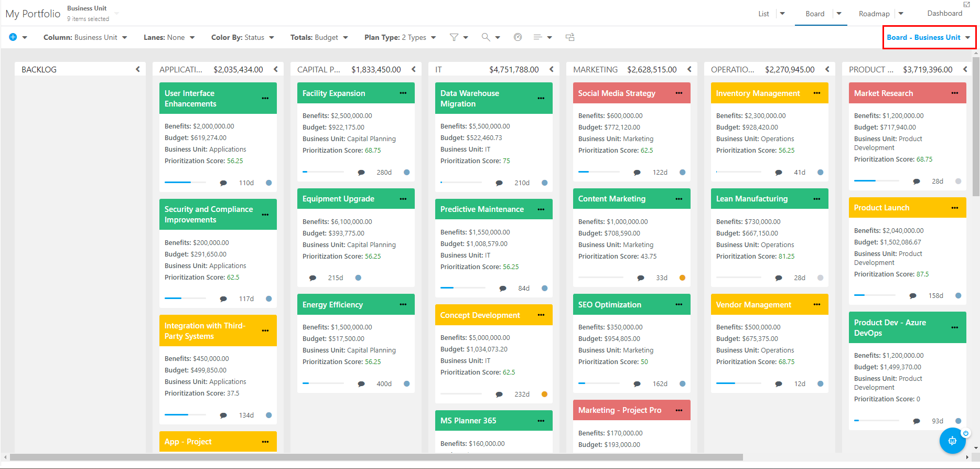Click comment icon on Vendor Management card
Viewport: 980px width, 469px height.
point(779,384)
